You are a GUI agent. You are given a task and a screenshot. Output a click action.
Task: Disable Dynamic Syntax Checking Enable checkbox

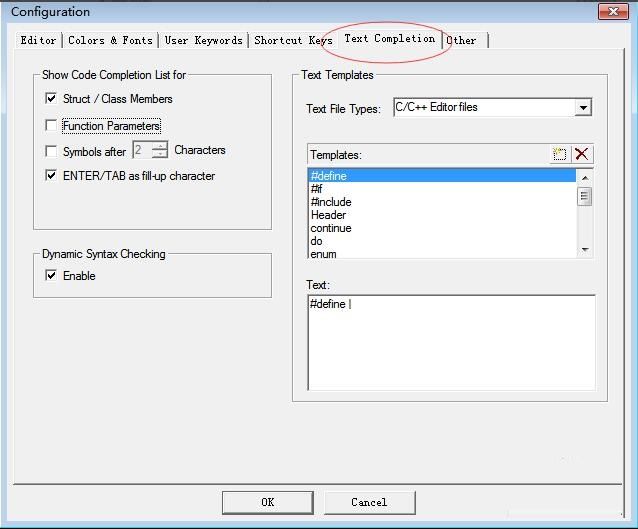(x=51, y=276)
